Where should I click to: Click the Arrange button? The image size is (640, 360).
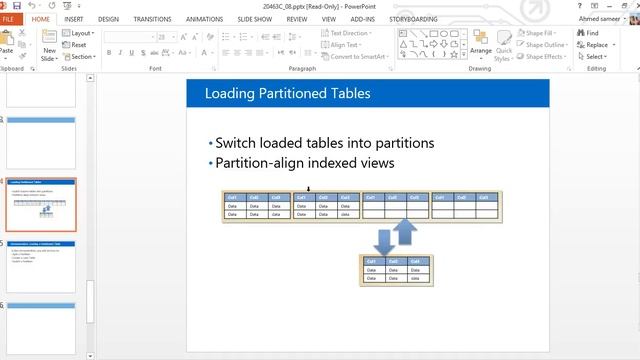(x=481, y=45)
